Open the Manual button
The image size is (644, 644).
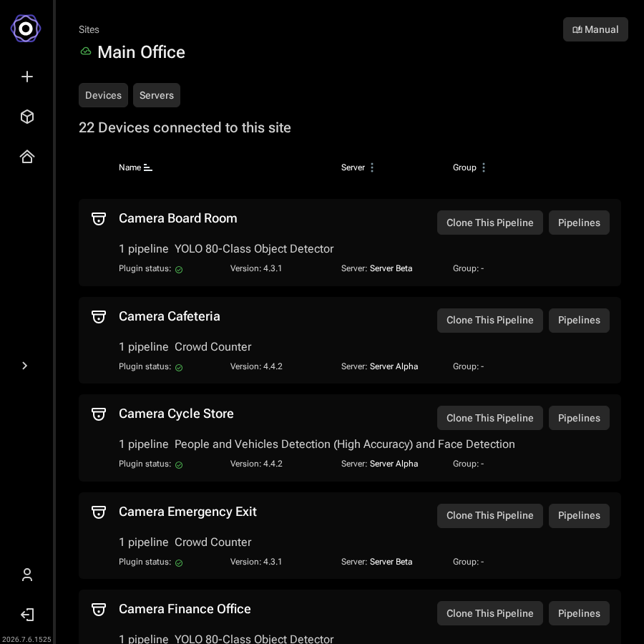[x=595, y=29]
